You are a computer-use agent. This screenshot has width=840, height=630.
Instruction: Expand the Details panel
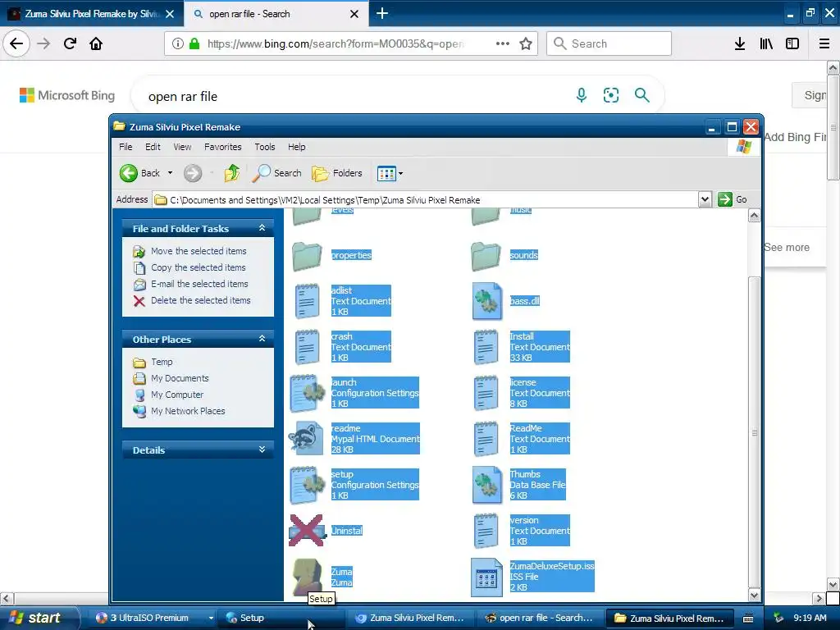pos(262,450)
